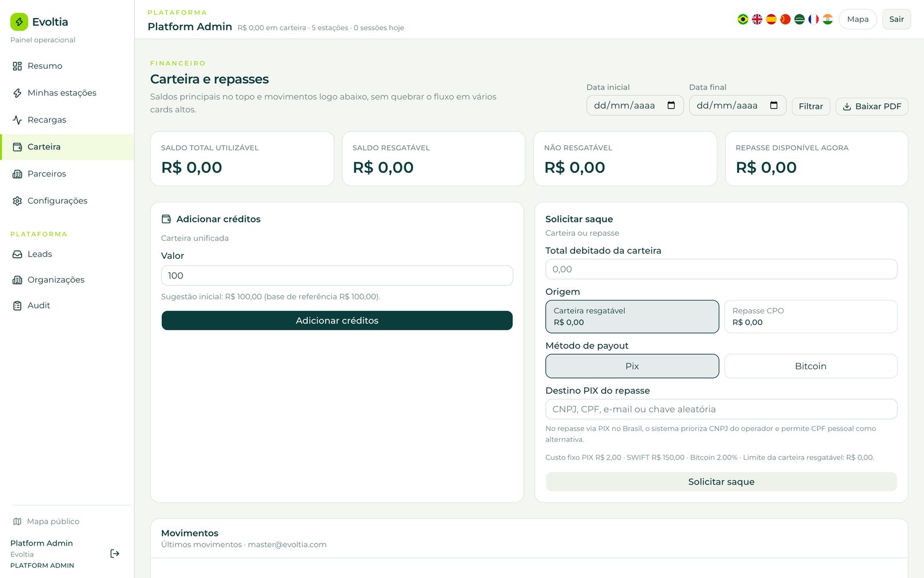Open the Data final calendar picker
The image size is (924, 578).
774,105
